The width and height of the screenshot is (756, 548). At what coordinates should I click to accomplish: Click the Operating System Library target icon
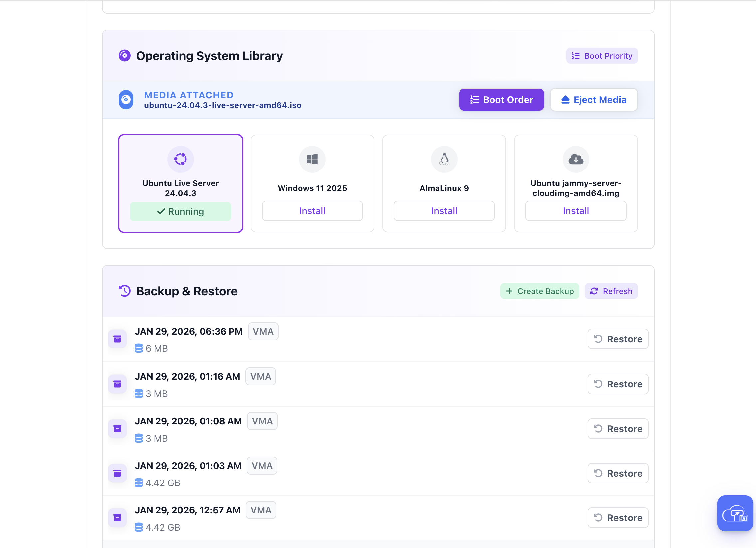[124, 56]
